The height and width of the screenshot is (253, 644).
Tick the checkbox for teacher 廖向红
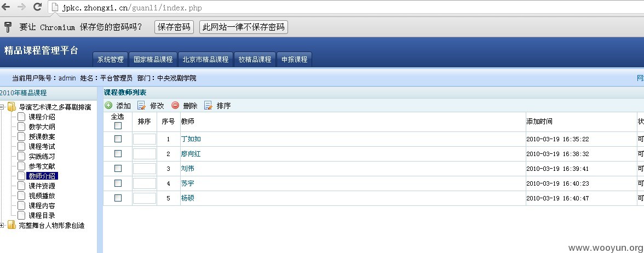coord(118,153)
